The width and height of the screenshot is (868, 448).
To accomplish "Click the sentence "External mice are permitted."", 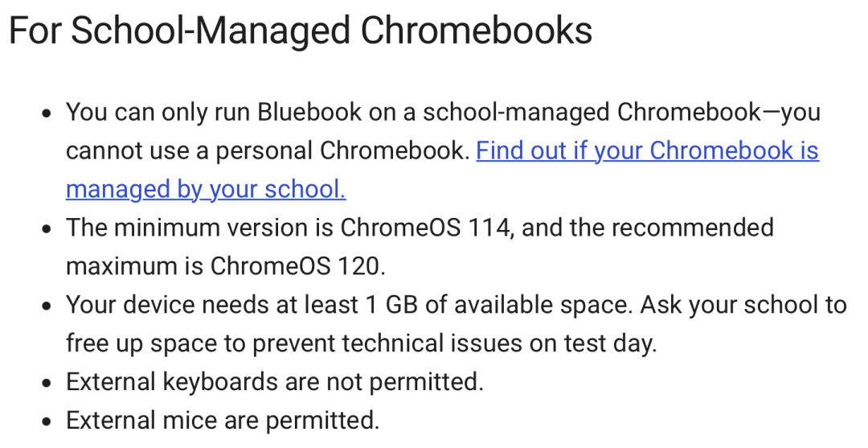I will (223, 421).
